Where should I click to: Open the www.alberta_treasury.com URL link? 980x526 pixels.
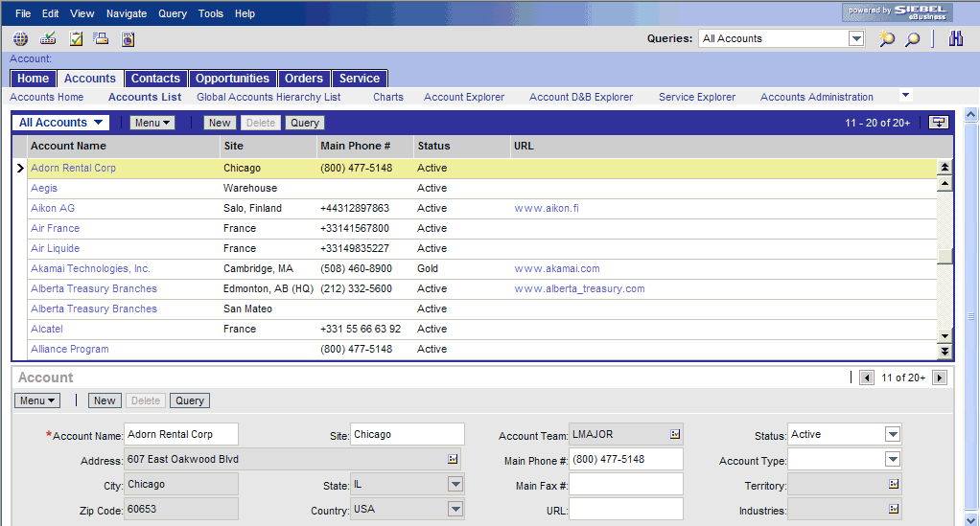(x=579, y=288)
